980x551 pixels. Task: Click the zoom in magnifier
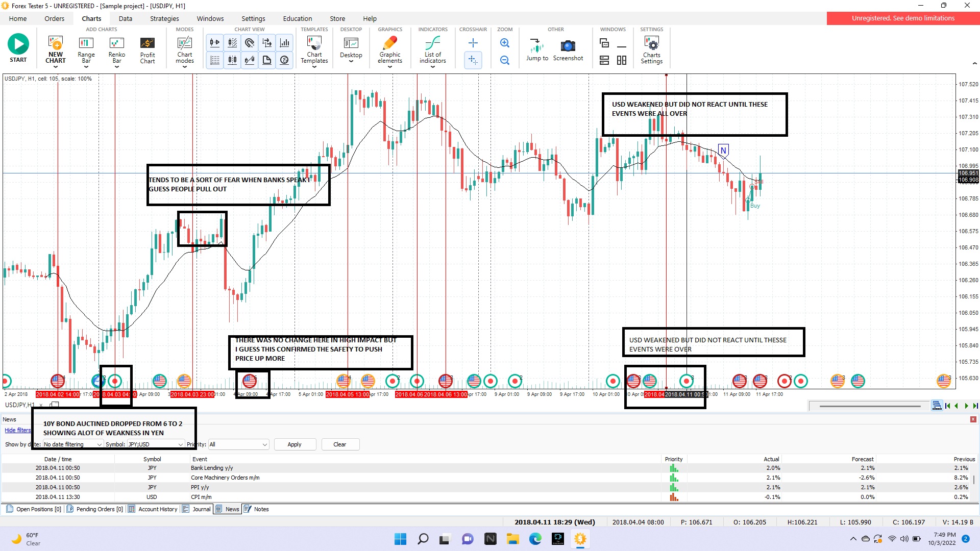coord(504,43)
